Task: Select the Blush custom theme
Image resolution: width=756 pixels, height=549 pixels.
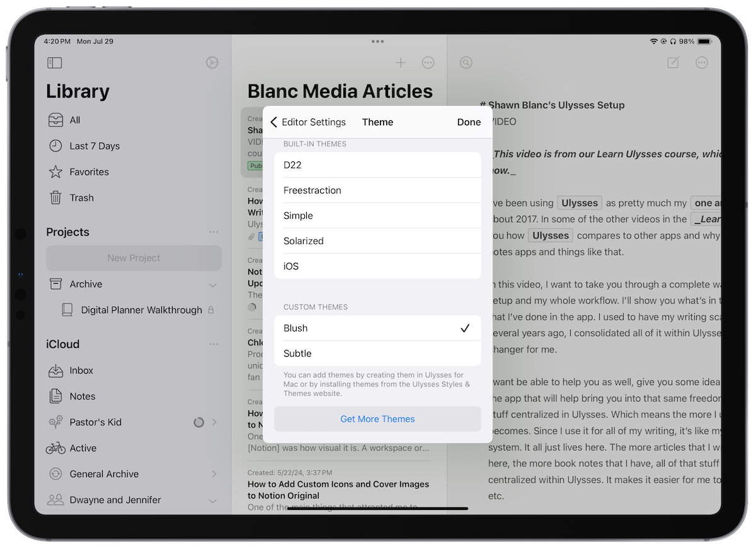Action: tap(377, 328)
